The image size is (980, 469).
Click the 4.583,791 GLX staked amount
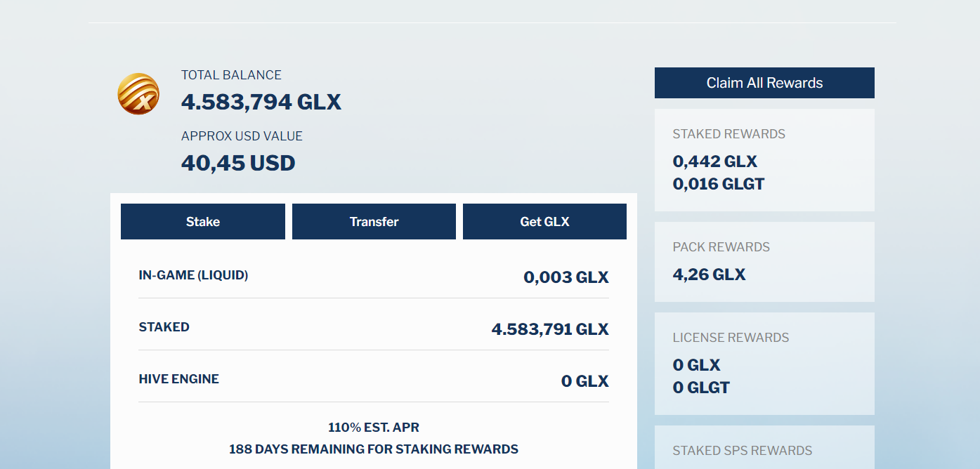(550, 329)
